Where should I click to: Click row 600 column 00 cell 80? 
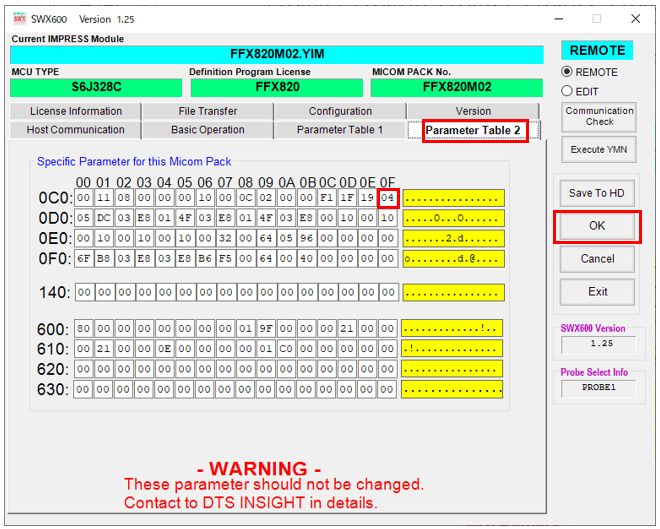click(x=83, y=328)
